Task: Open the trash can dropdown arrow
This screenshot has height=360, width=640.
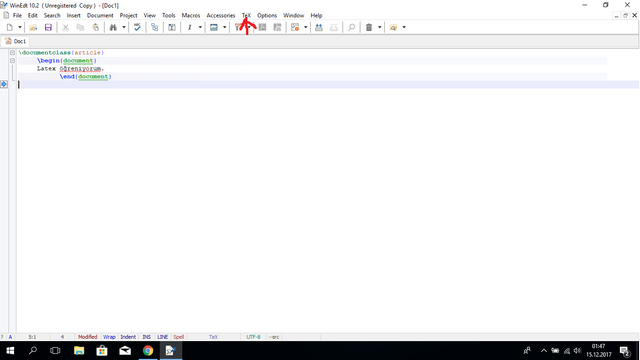Action: pos(379,27)
